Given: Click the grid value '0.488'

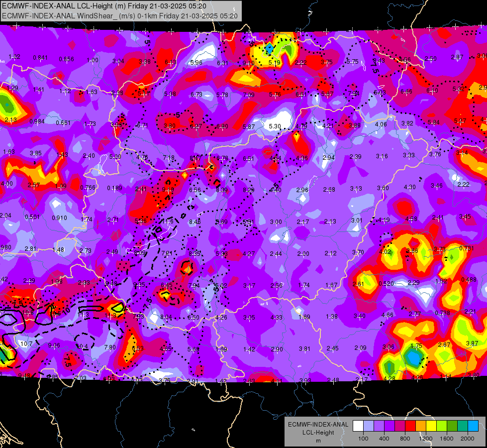Looking at the screenshot, I should (469, 279).
